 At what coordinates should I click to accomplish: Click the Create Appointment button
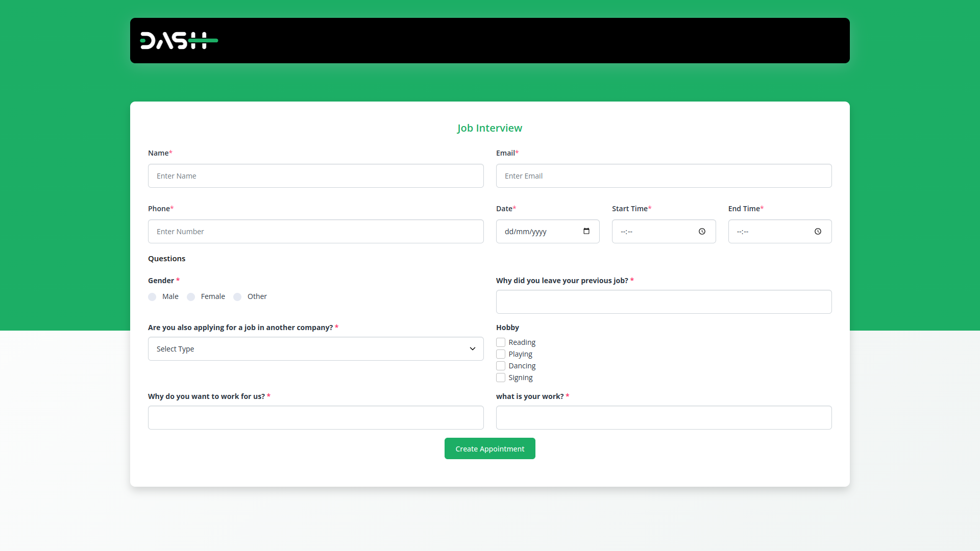coord(489,449)
